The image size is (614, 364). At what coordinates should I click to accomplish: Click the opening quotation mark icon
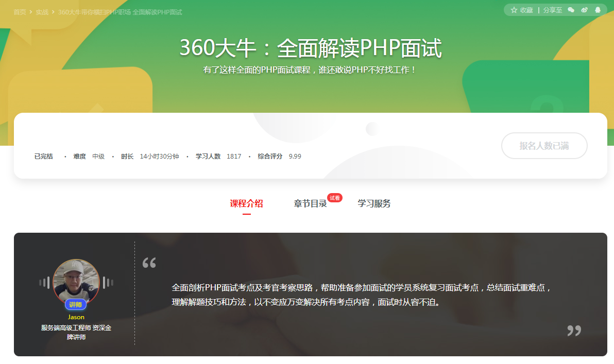pos(149,263)
